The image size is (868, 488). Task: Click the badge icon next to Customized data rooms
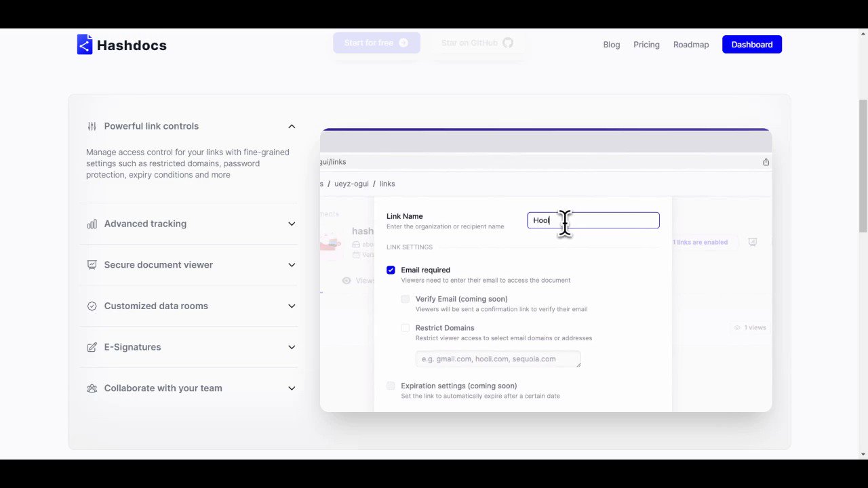click(92, 306)
